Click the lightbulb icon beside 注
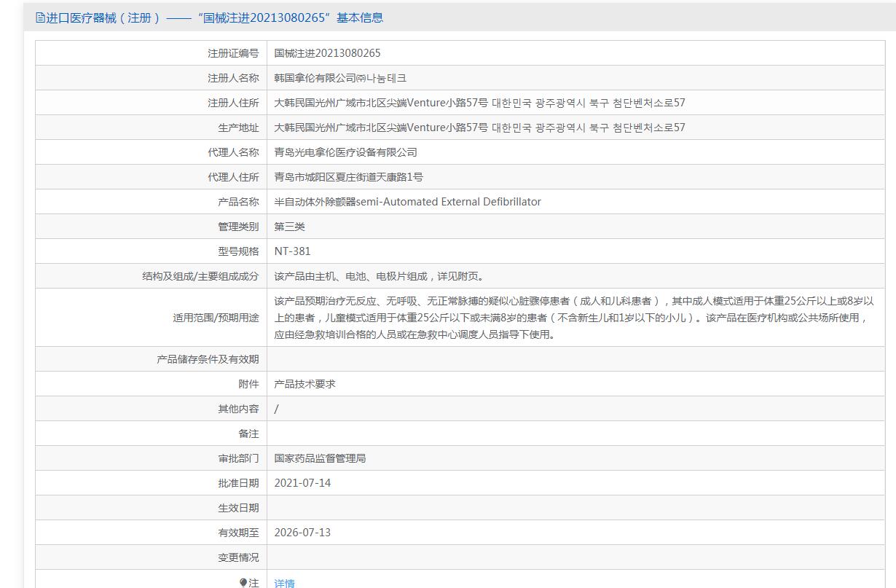The height and width of the screenshot is (588, 896). click(x=243, y=582)
